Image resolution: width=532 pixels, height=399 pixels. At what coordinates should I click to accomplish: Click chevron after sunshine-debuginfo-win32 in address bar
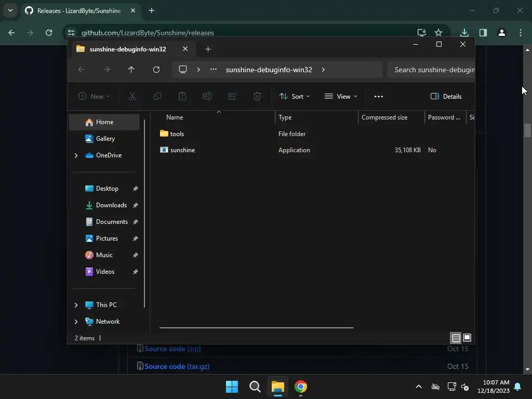[x=323, y=70]
